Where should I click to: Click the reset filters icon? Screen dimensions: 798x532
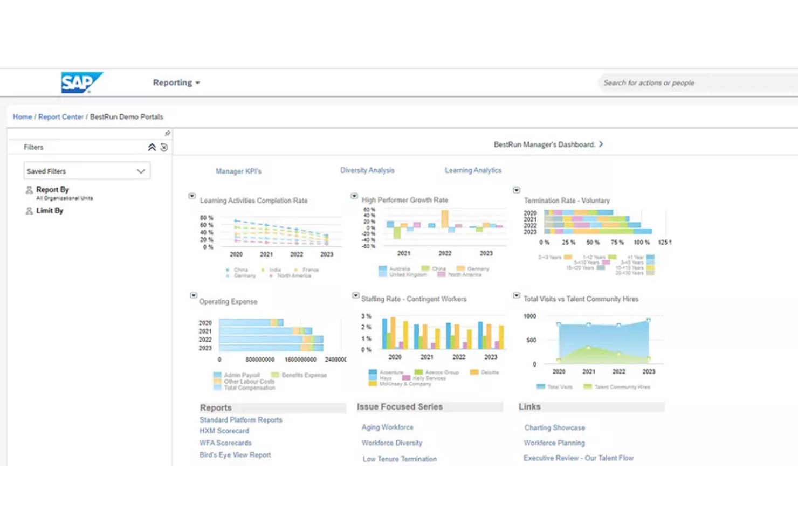164,147
